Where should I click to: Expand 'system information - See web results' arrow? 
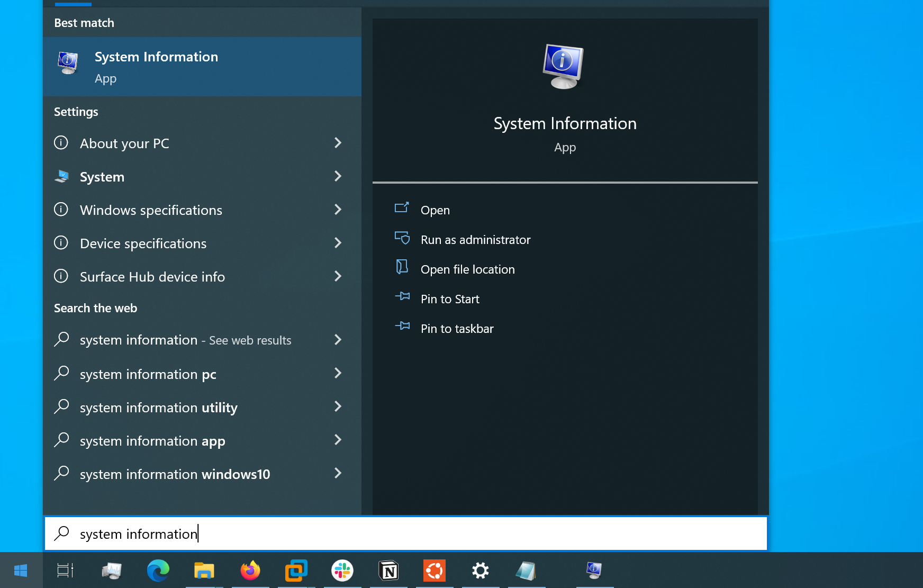[338, 340]
